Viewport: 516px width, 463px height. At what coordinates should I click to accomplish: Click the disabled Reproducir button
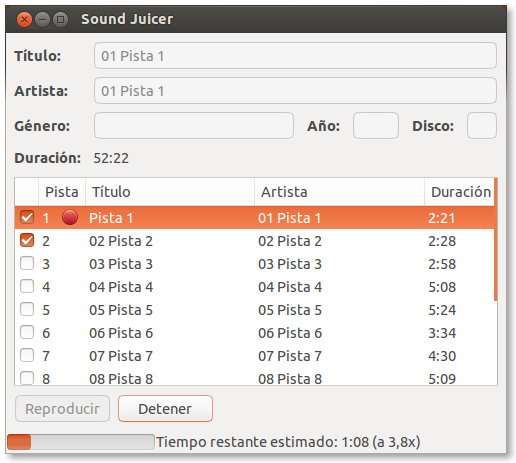62,409
